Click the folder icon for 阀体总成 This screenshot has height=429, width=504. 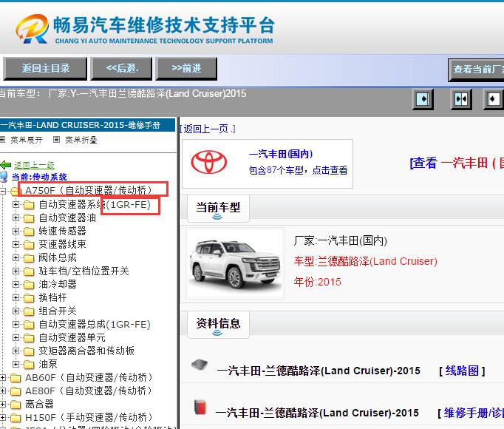[29, 258]
